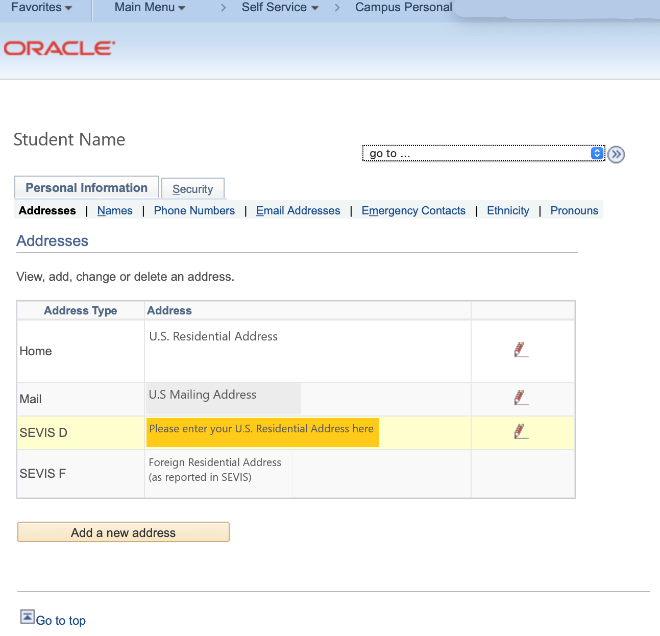
Task: View the Emergency Contacts page
Action: (x=413, y=211)
